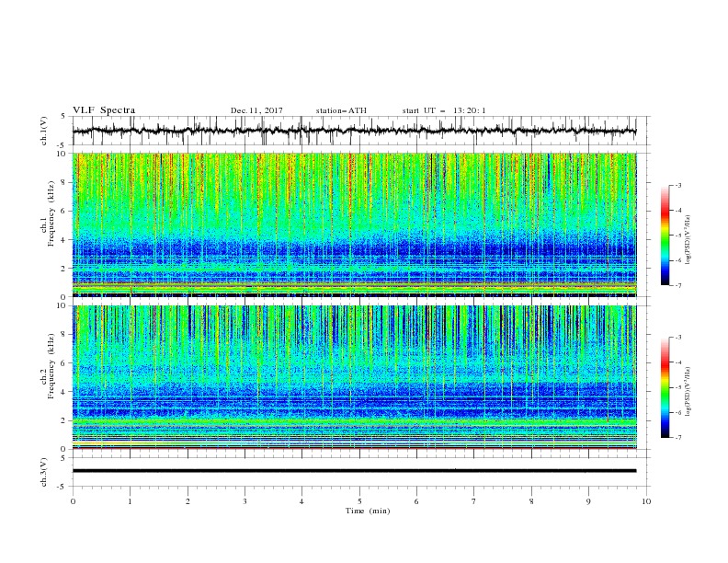This screenshot has height=563, width=728.
Task: Click the "8" tick on the time axis
Action: (x=531, y=501)
